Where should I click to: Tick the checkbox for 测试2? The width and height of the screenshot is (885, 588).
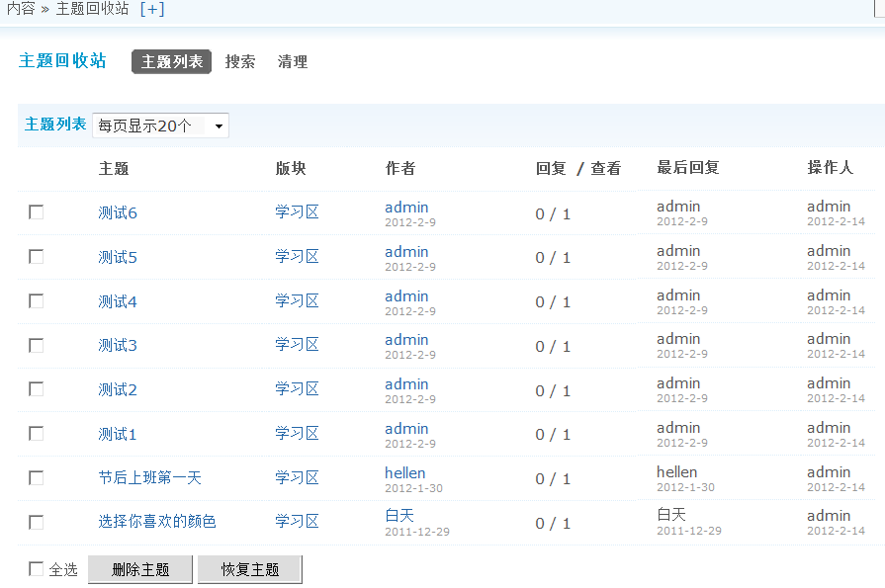pyautogui.click(x=37, y=389)
